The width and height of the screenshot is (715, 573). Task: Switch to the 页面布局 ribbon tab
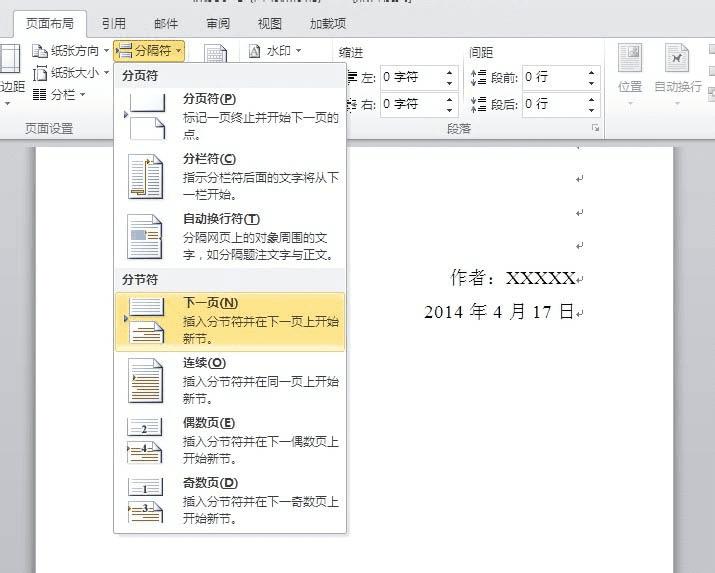coord(50,24)
